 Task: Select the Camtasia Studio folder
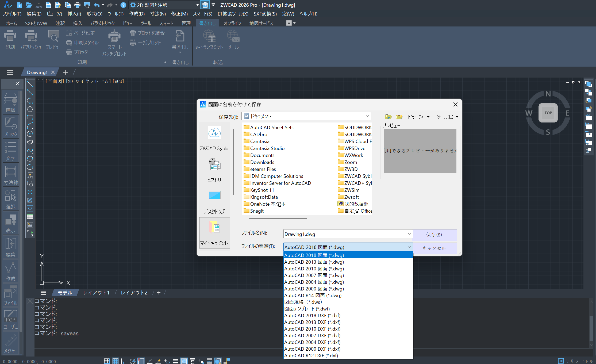[264, 148]
